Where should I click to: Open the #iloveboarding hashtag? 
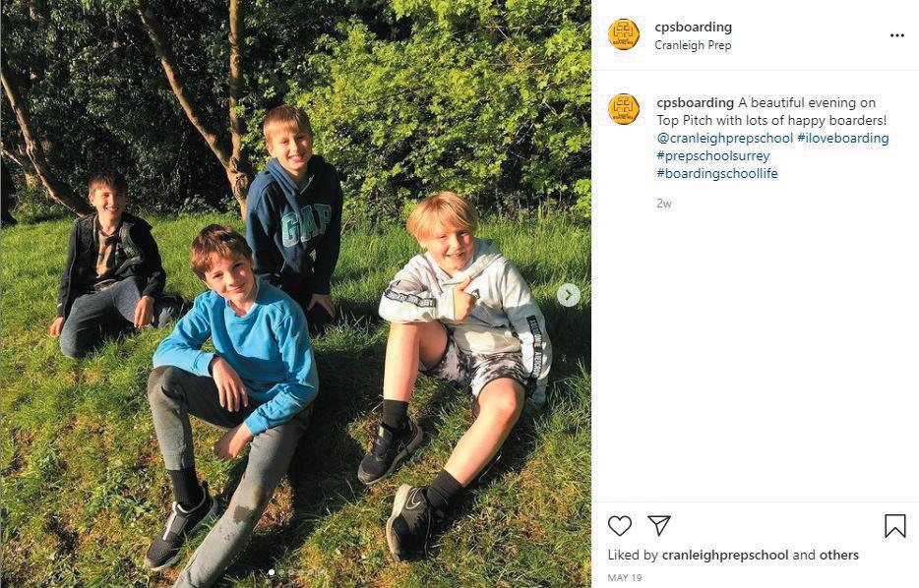tap(843, 139)
